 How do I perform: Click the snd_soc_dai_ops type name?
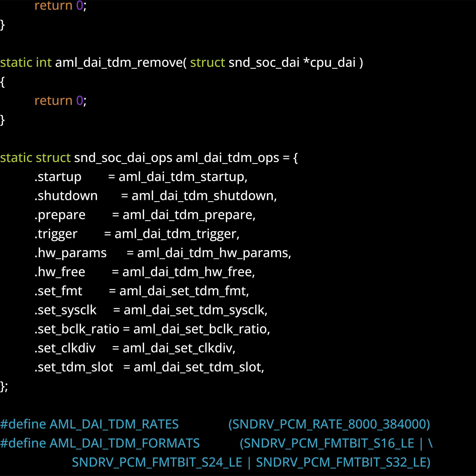point(123,158)
